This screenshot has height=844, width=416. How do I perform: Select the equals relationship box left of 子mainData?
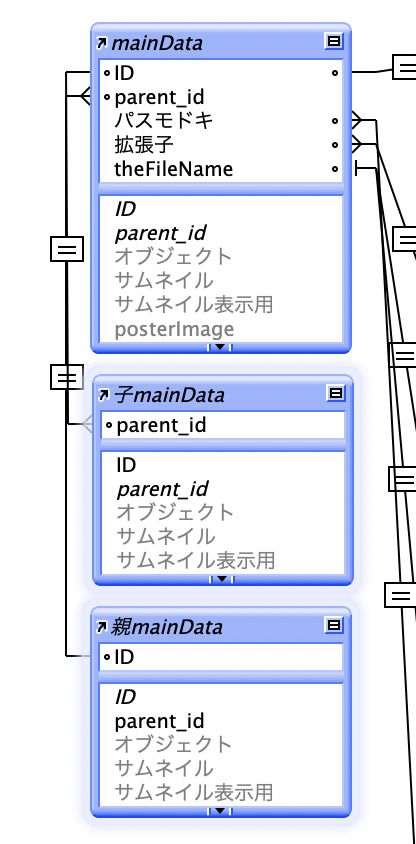pyautogui.click(x=67, y=376)
